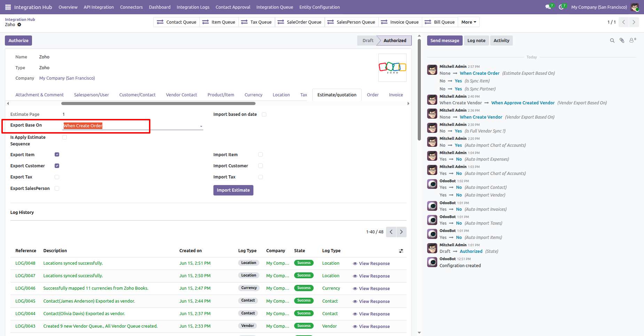Open the Invoice Queue button
The width and height of the screenshot is (644, 336).
tap(400, 22)
